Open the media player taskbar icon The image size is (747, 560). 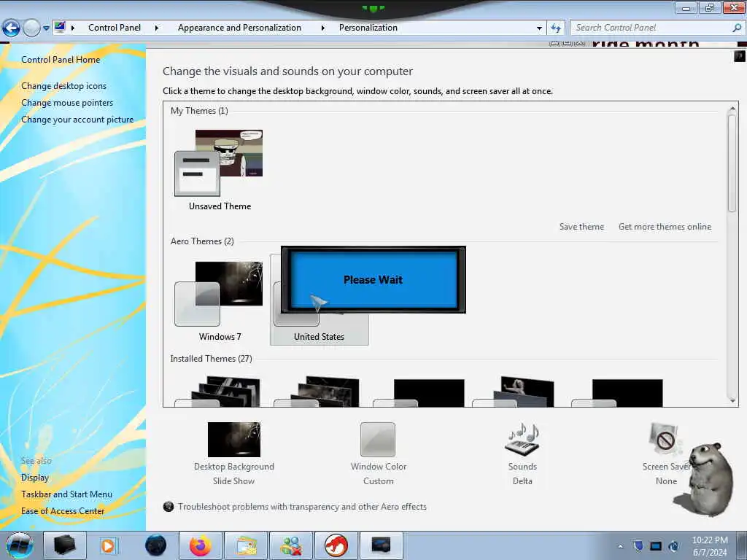click(x=108, y=545)
